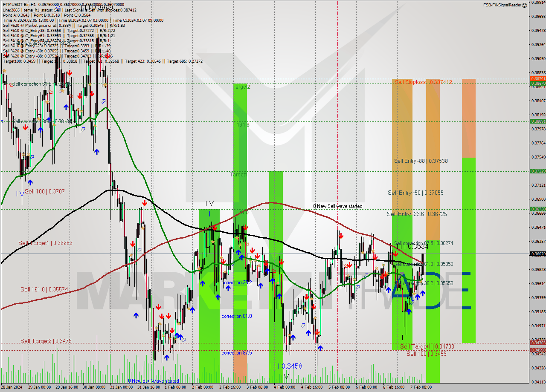Screen dimensions: 546x392
Task: Click the 2 Feb 00:00 time label
Action: click(203, 387)
